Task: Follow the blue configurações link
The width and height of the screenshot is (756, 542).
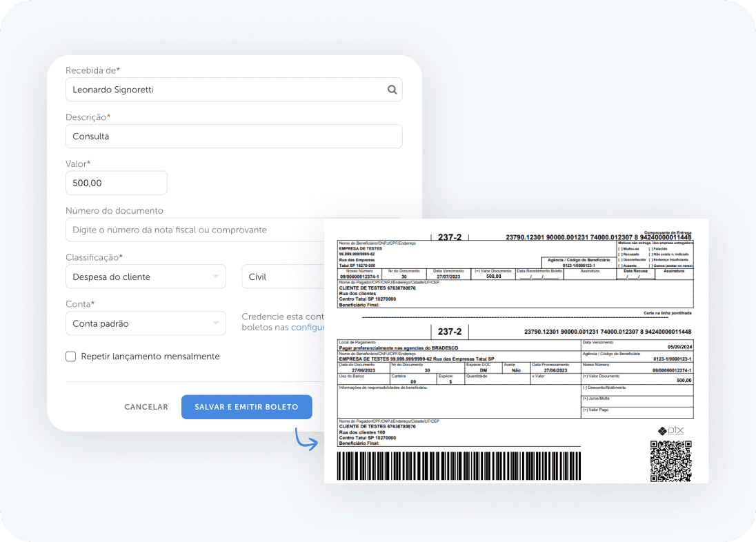Action: (308, 328)
